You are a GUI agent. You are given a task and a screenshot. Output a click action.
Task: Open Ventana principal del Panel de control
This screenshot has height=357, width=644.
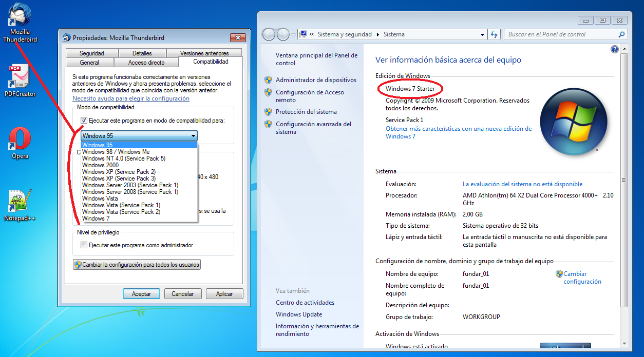(317, 60)
